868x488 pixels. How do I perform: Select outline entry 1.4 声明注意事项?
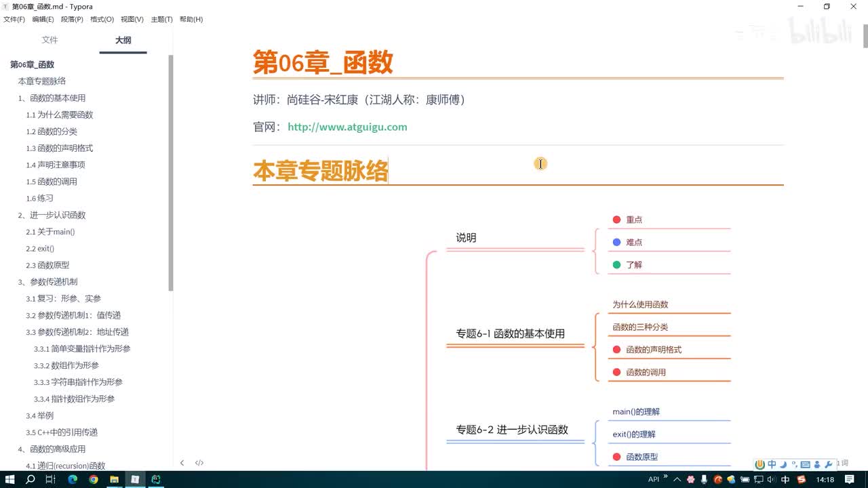point(56,165)
